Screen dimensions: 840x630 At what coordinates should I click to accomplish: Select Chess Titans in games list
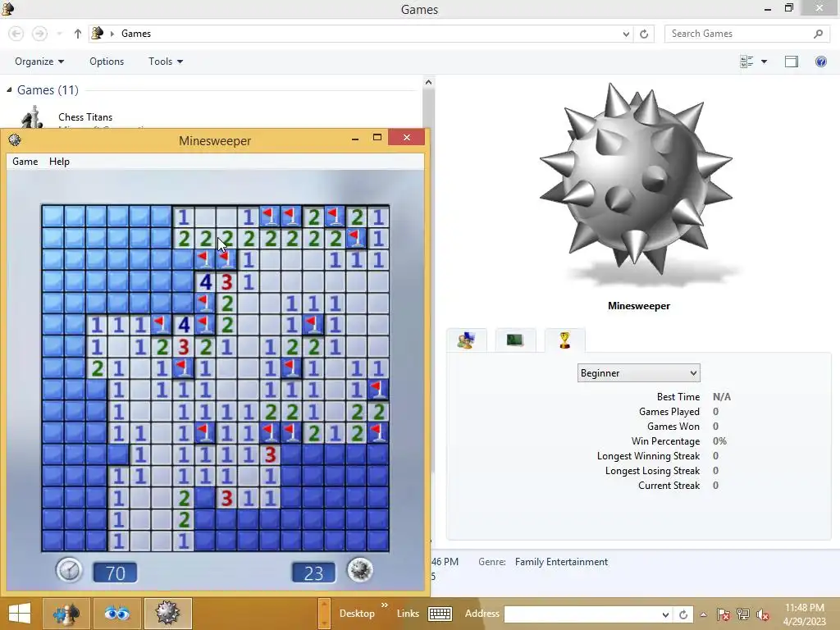click(85, 116)
